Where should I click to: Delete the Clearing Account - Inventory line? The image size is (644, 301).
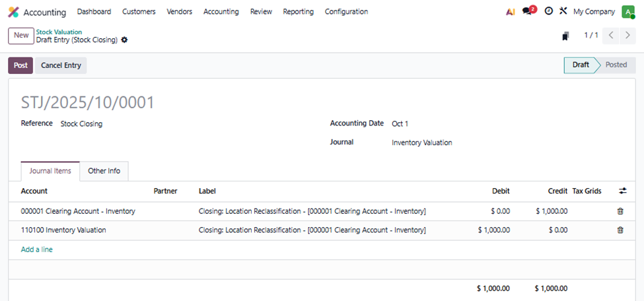click(620, 211)
